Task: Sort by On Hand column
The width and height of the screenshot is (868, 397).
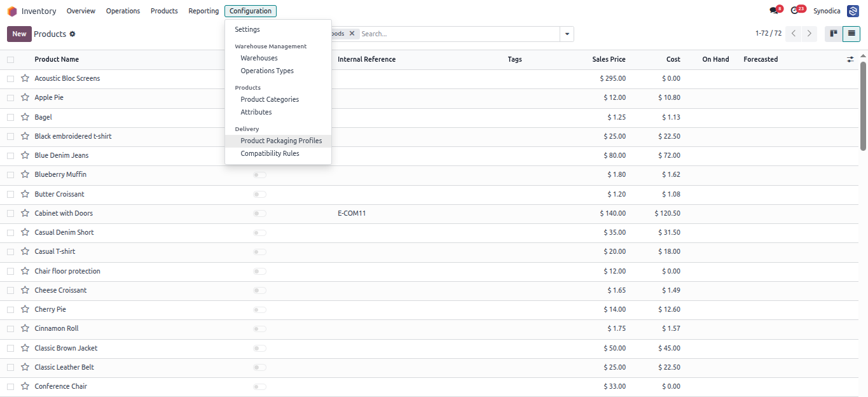Action: [x=715, y=59]
